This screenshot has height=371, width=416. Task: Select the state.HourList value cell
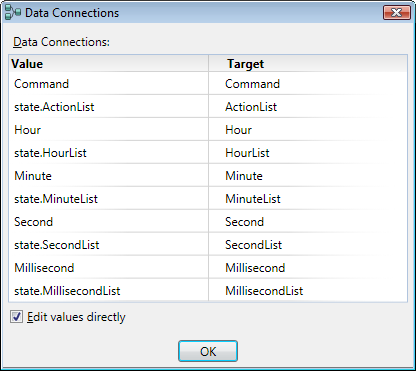[x=109, y=153]
